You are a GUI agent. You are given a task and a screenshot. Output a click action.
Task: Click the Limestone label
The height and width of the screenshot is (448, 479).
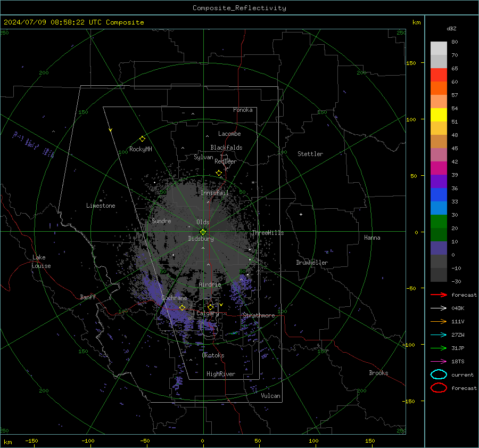pyautogui.click(x=101, y=206)
